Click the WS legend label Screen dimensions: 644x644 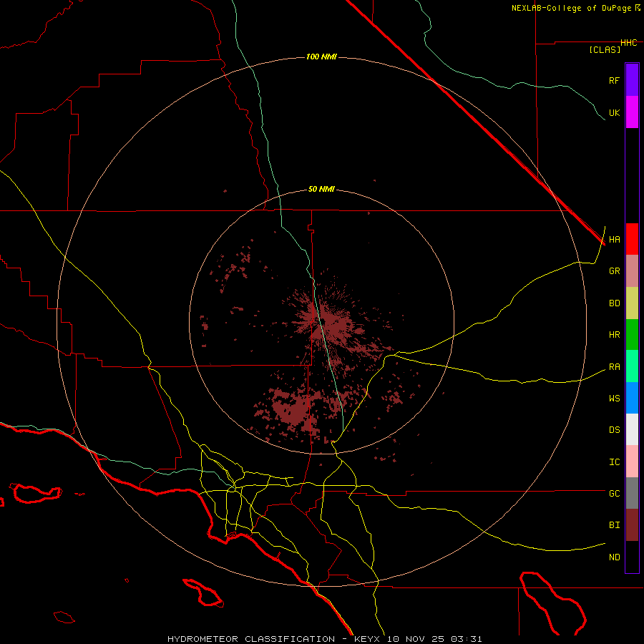pyautogui.click(x=614, y=399)
